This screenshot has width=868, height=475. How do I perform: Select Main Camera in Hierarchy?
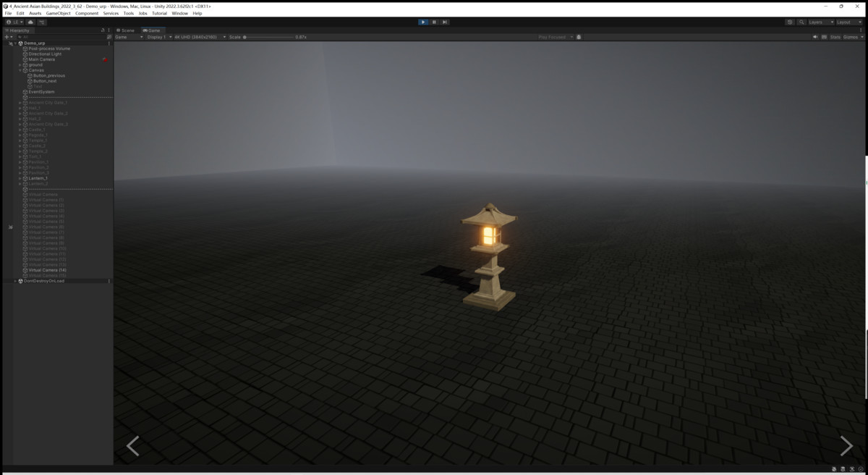(41, 59)
